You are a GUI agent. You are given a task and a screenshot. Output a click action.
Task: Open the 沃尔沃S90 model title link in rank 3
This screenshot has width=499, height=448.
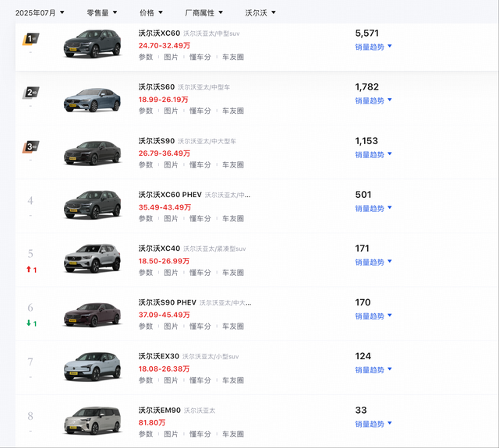click(156, 141)
